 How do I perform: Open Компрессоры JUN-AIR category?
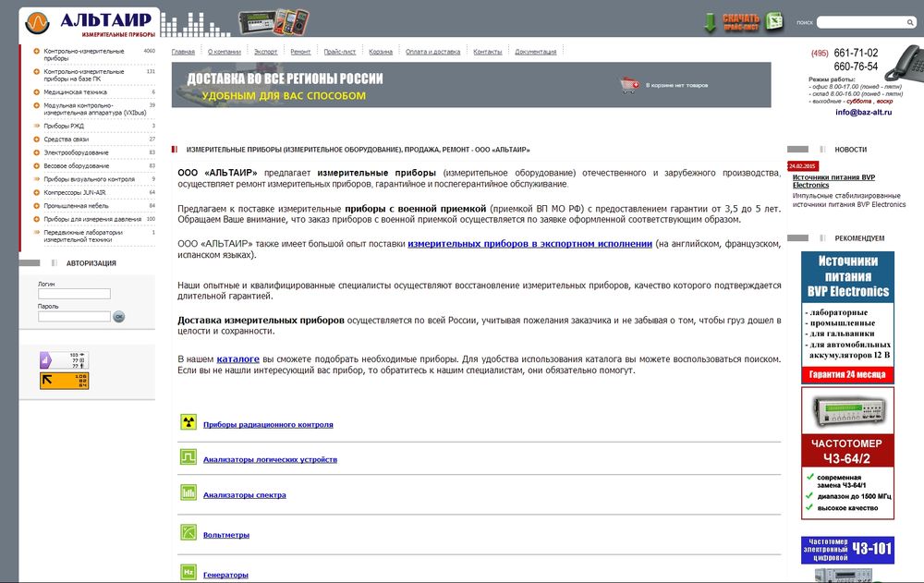tap(74, 192)
